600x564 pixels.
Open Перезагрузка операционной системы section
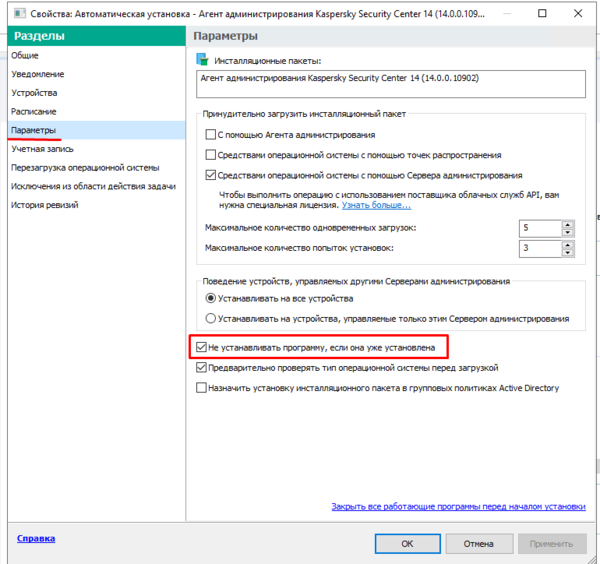click(85, 168)
